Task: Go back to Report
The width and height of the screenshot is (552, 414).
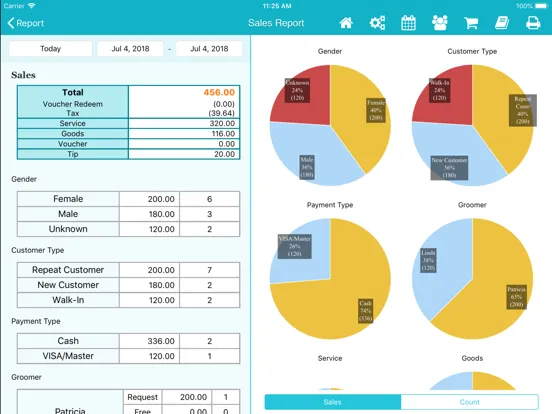Action: pos(25,23)
